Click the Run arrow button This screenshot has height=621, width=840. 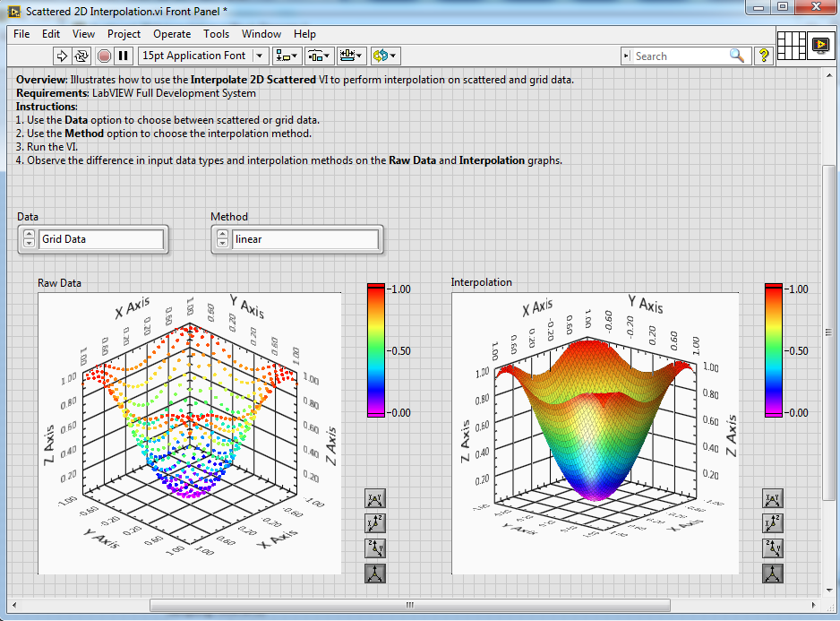pyautogui.click(x=62, y=56)
